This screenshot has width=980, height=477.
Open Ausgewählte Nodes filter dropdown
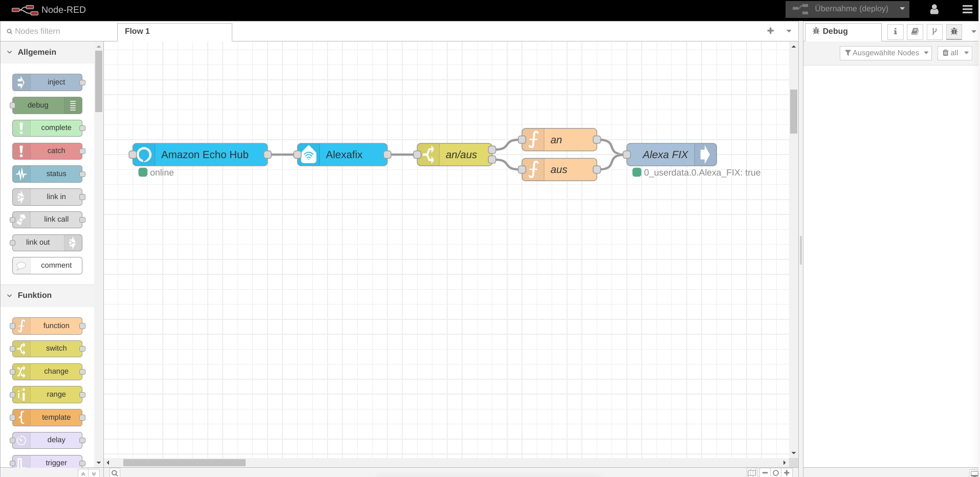click(x=885, y=53)
